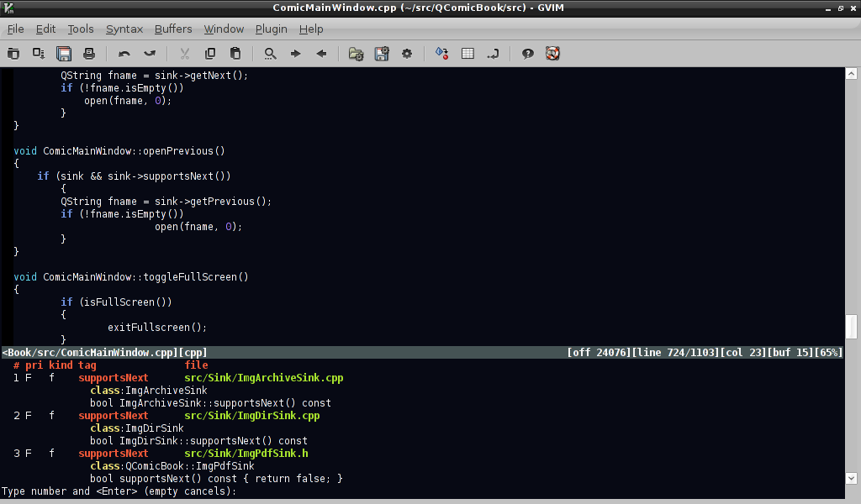This screenshot has width=861, height=504.
Task: Click 'QString fname = sink->getNext();' line
Action: point(155,75)
